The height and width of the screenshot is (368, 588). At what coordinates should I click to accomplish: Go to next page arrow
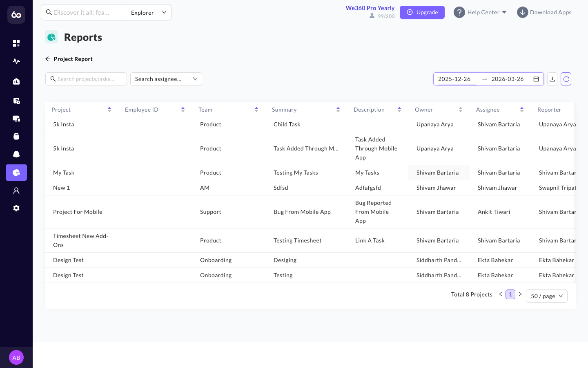tap(520, 294)
